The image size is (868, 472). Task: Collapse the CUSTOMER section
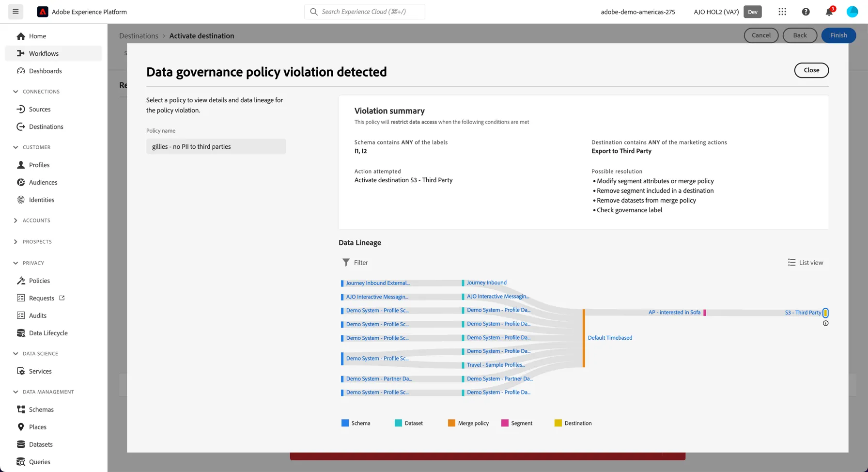pyautogui.click(x=15, y=147)
